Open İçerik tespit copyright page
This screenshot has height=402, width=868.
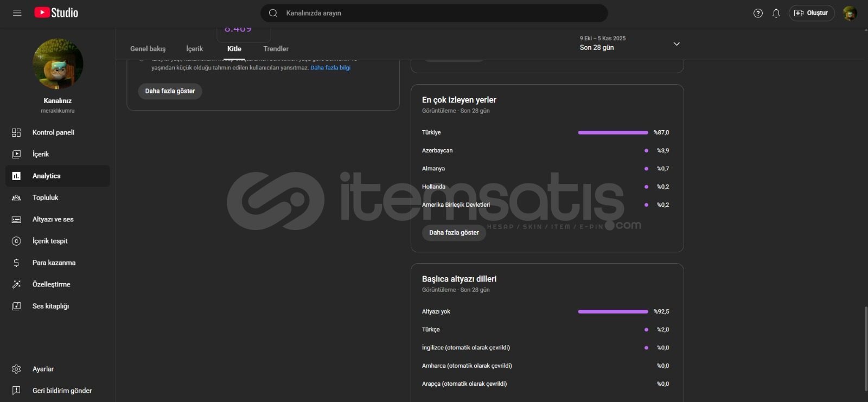pos(50,241)
